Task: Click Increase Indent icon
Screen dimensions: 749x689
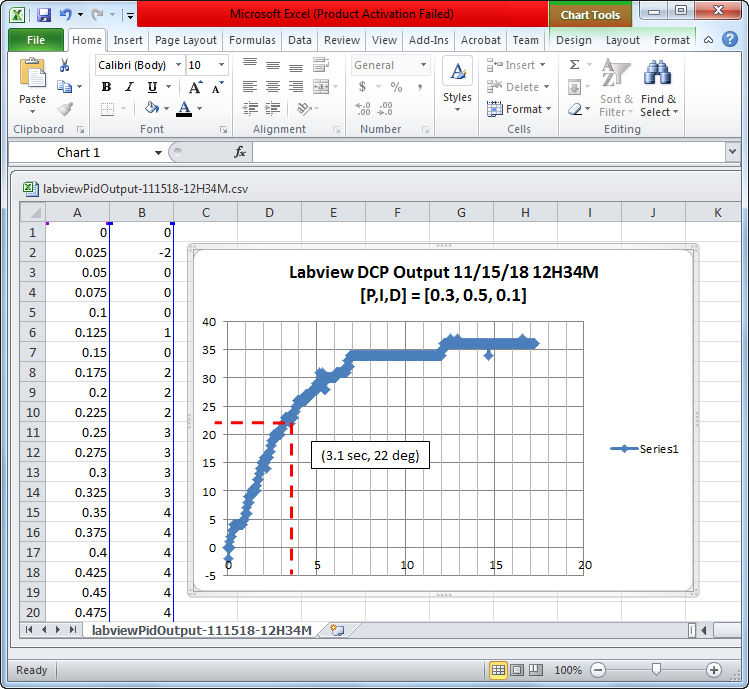Action: [x=273, y=109]
